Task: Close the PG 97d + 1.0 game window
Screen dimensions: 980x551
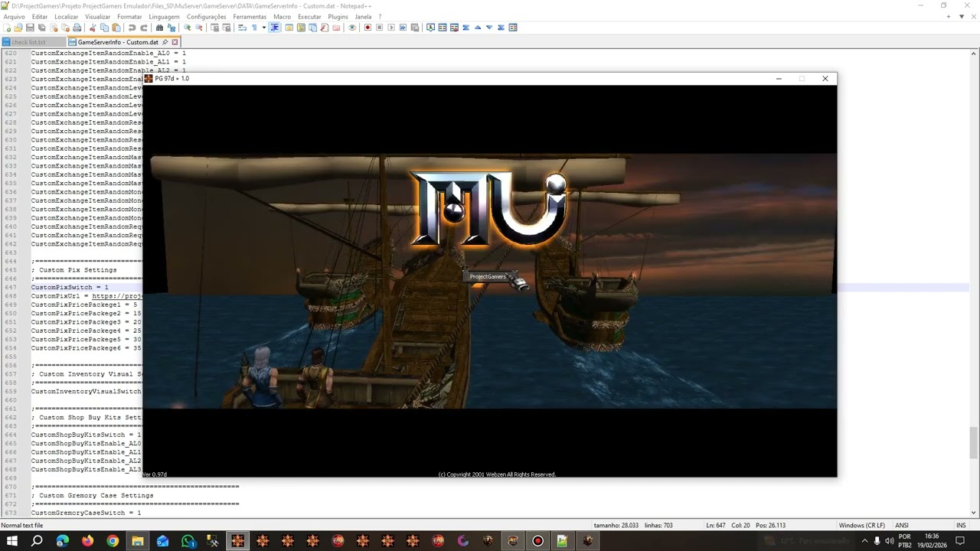Action: pyautogui.click(x=825, y=78)
